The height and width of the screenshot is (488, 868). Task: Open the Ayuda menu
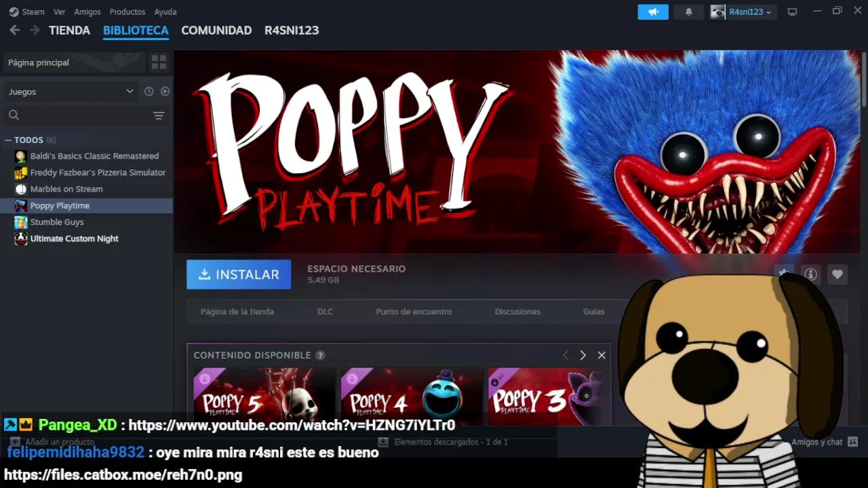coord(165,12)
